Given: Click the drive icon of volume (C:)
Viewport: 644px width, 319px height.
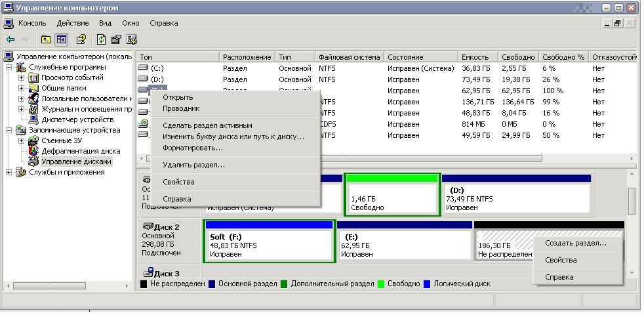Looking at the screenshot, I should tap(143, 68).
